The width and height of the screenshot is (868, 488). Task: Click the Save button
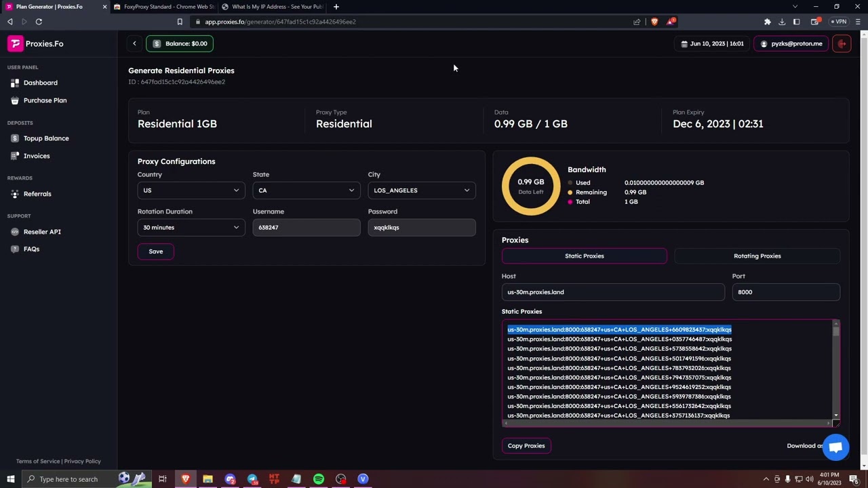click(x=156, y=251)
